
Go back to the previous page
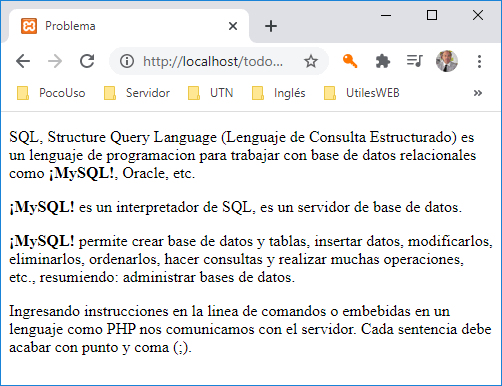(x=23, y=61)
